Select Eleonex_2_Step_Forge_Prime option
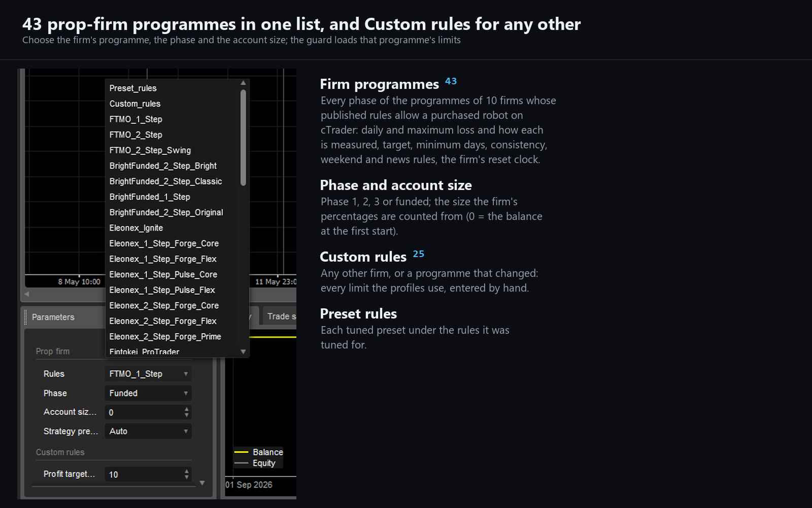Screen dimensions: 812x508 point(173,336)
